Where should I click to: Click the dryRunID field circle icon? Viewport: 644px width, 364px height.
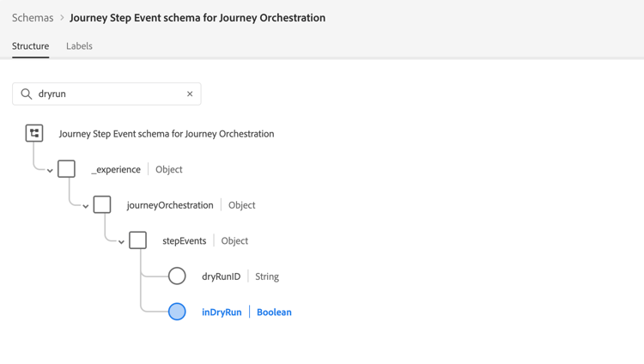pyautogui.click(x=177, y=276)
